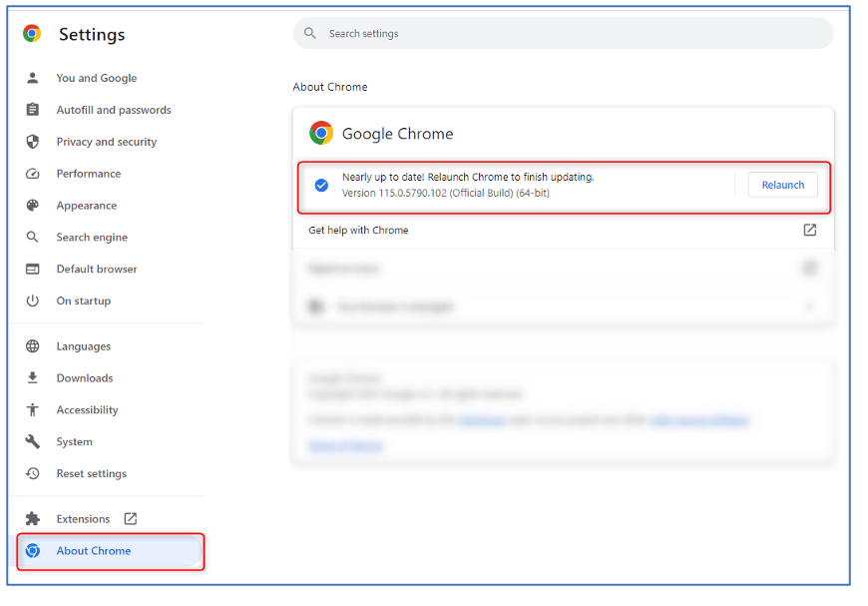Click the Languages globe icon
Screen dimensions: 868x606
[x=33, y=346]
